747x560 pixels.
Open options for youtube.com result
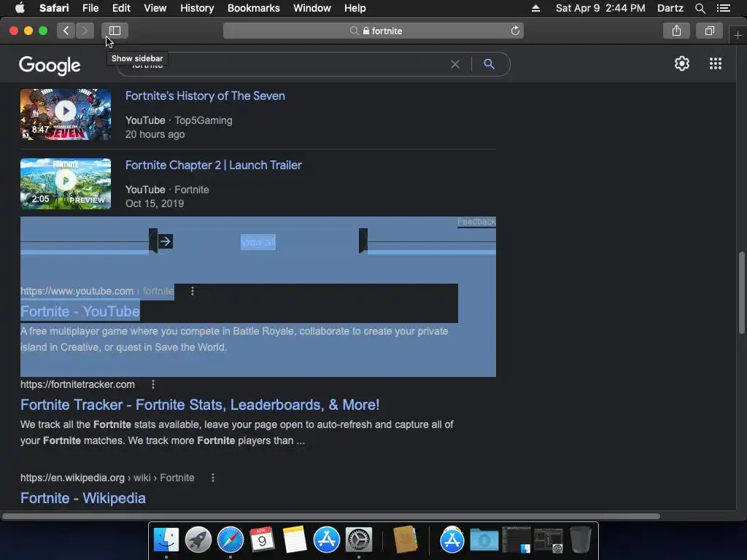coord(193,291)
